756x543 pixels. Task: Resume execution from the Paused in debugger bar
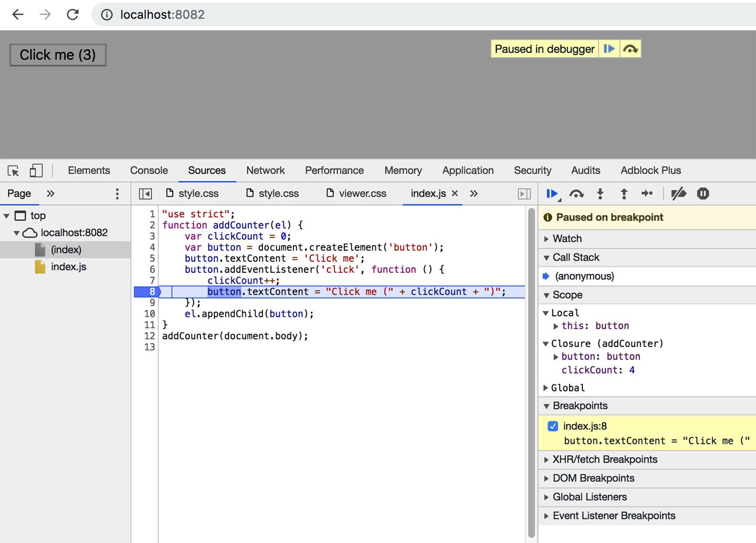(x=609, y=48)
